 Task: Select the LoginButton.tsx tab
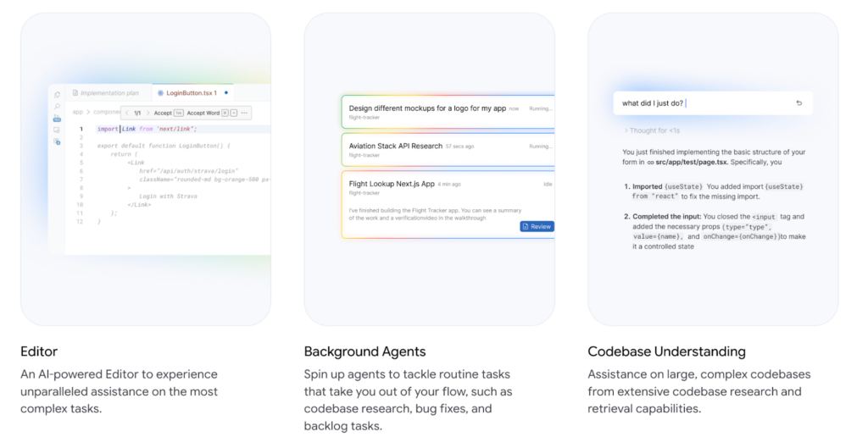point(192,92)
